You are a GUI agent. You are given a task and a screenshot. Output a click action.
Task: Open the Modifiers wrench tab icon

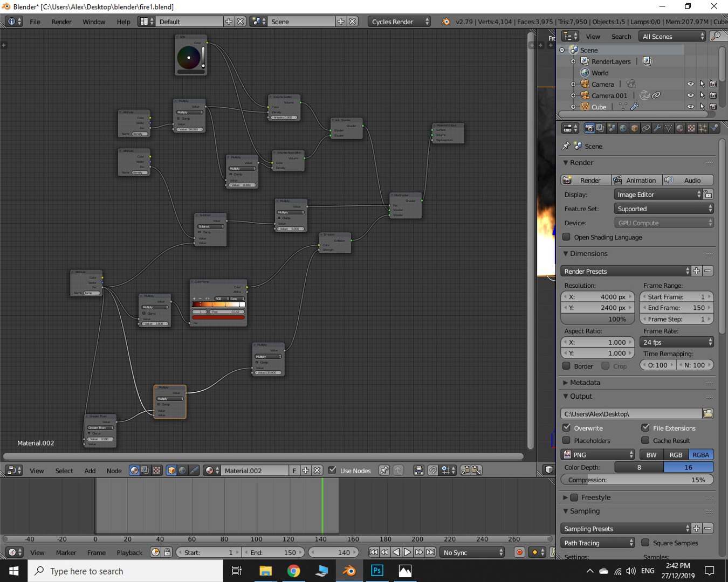(657, 128)
